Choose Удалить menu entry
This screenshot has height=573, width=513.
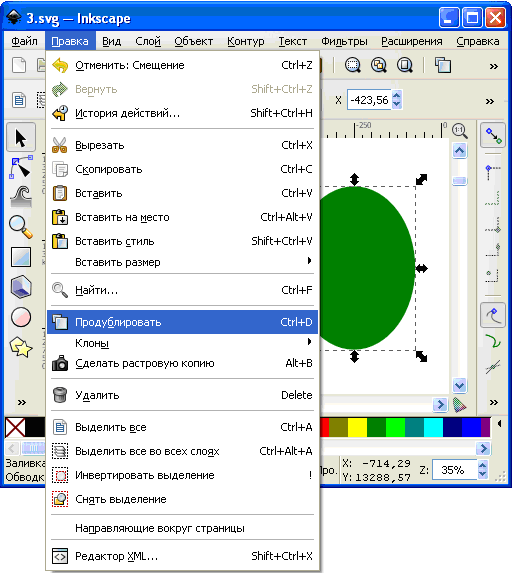(x=182, y=395)
